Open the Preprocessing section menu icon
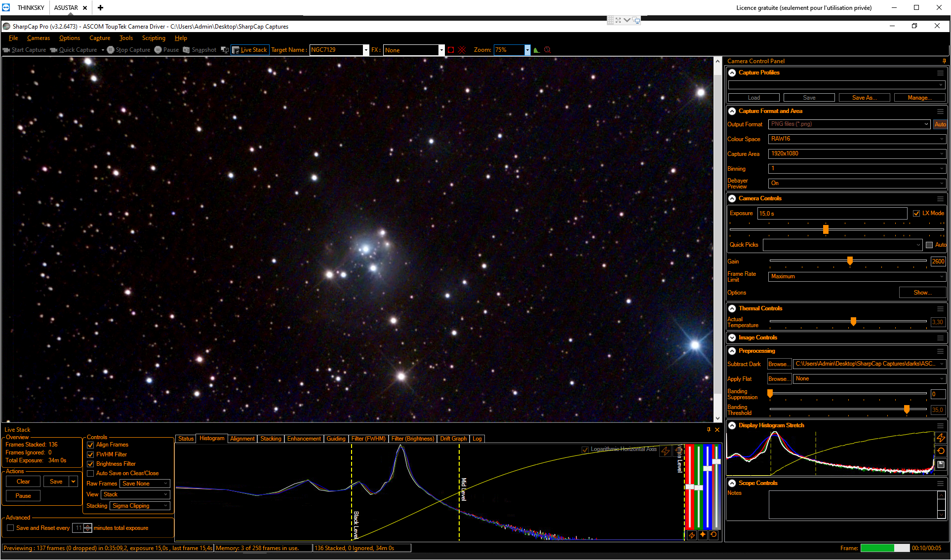 [x=940, y=351]
